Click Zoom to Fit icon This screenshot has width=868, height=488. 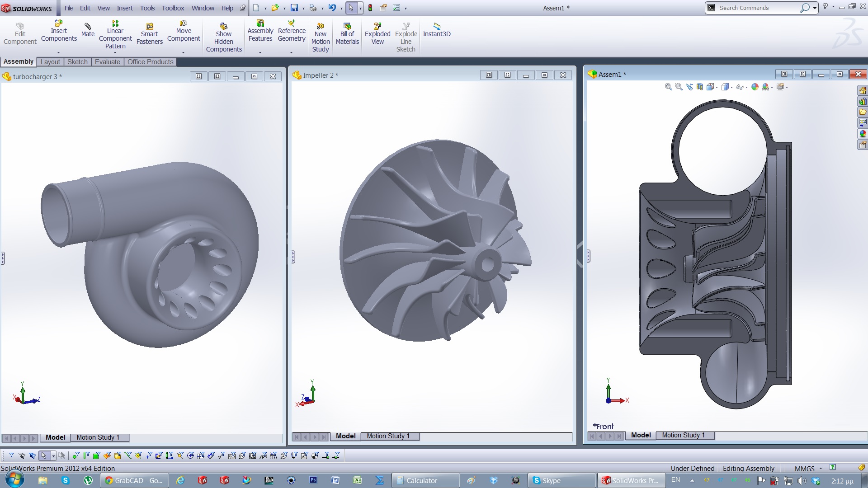pos(668,87)
